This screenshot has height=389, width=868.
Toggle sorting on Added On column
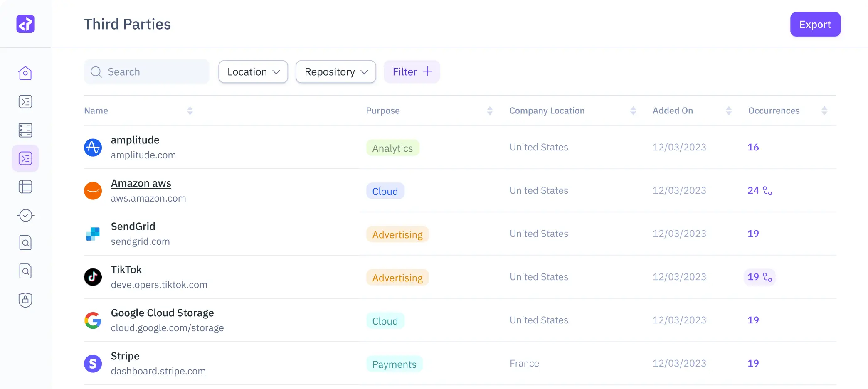pos(729,111)
